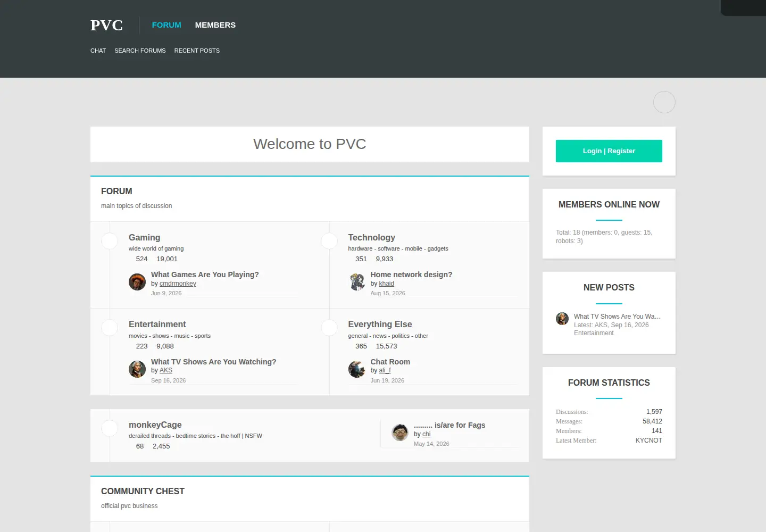Image resolution: width=766 pixels, height=532 pixels.
Task: Click the PVC site logo
Action: click(106, 25)
